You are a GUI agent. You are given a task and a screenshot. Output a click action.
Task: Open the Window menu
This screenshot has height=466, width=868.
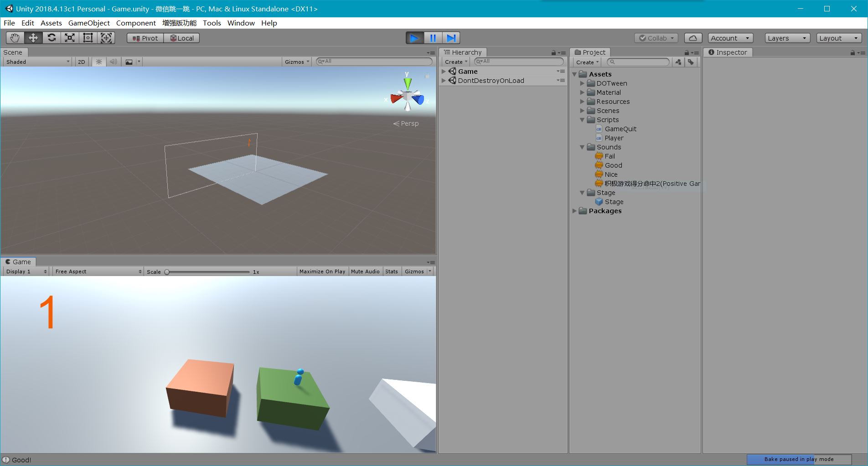point(241,23)
